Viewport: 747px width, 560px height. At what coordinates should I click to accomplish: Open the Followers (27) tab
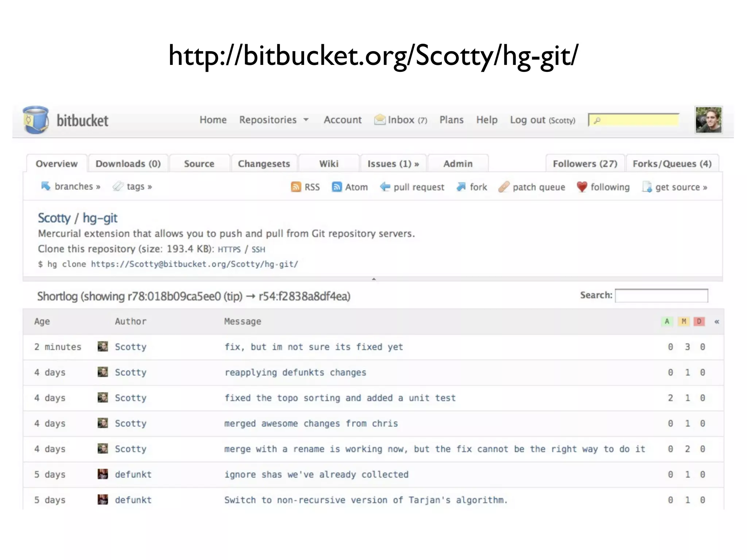[x=585, y=164]
